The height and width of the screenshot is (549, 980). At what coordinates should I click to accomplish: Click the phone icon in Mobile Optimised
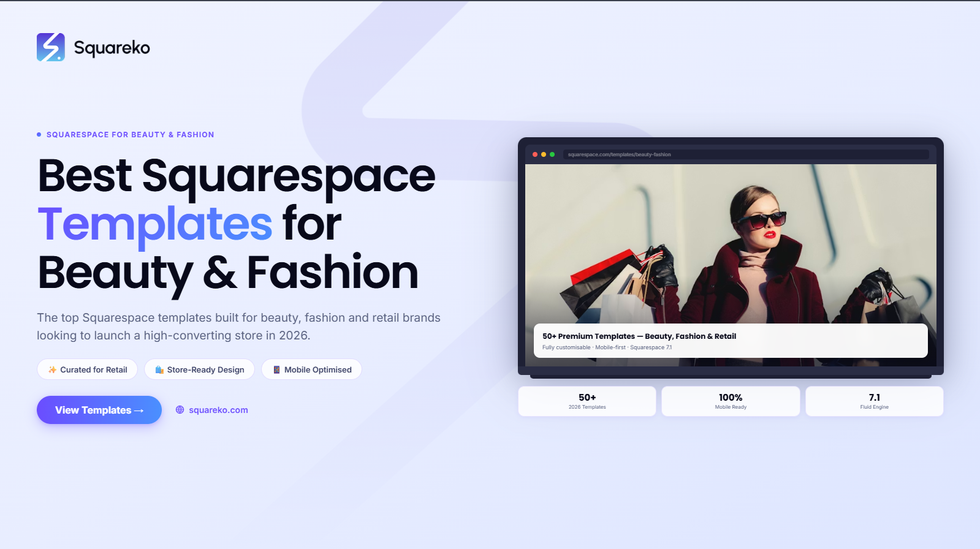tap(276, 369)
